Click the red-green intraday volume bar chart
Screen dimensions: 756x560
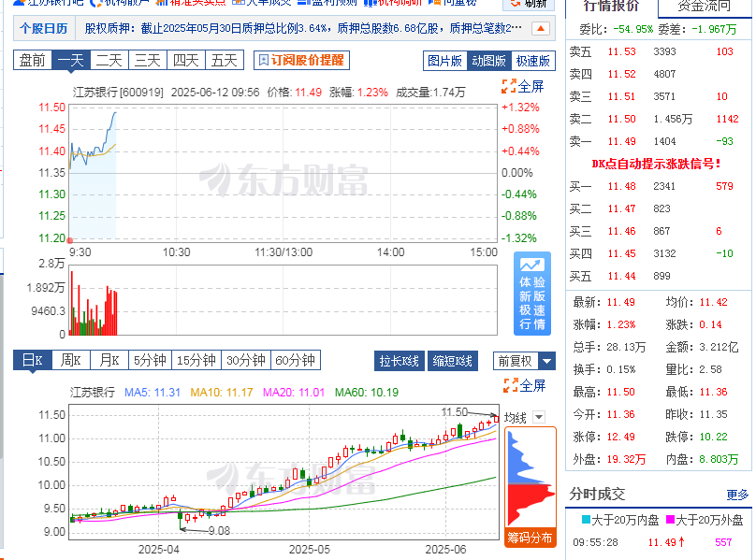[283, 300]
